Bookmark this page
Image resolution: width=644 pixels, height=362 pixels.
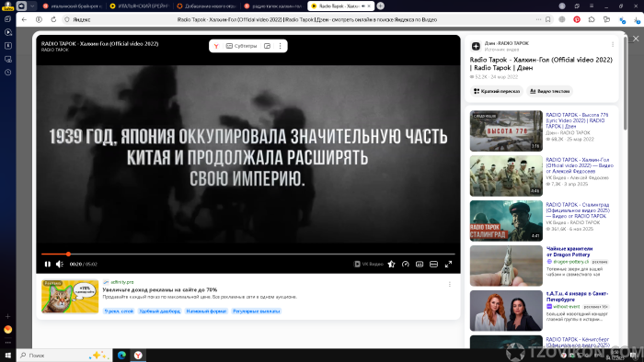(548, 19)
